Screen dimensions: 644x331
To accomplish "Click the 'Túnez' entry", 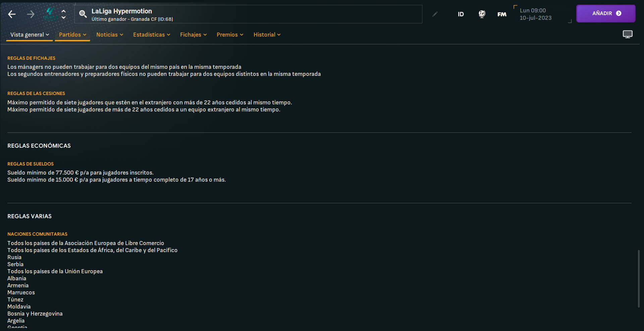I will coord(15,299).
